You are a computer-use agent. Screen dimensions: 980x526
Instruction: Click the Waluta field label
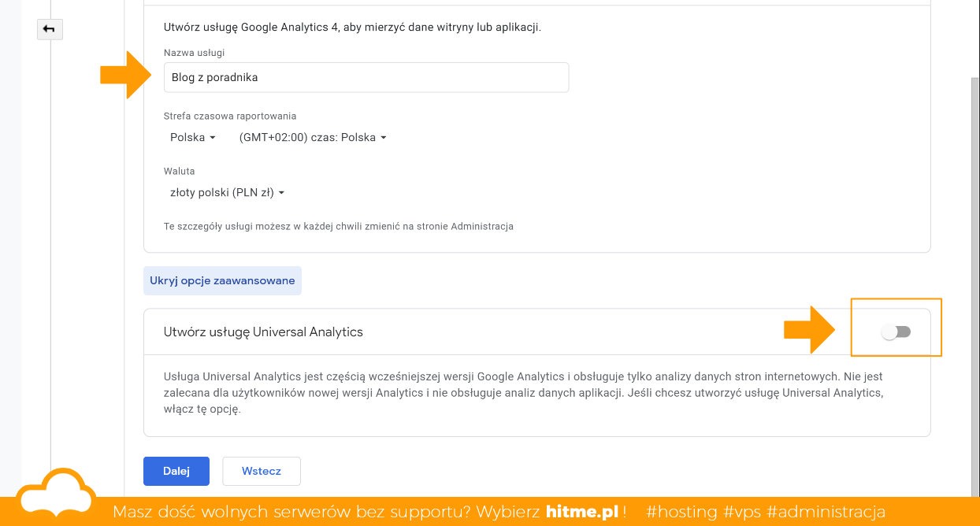(179, 171)
